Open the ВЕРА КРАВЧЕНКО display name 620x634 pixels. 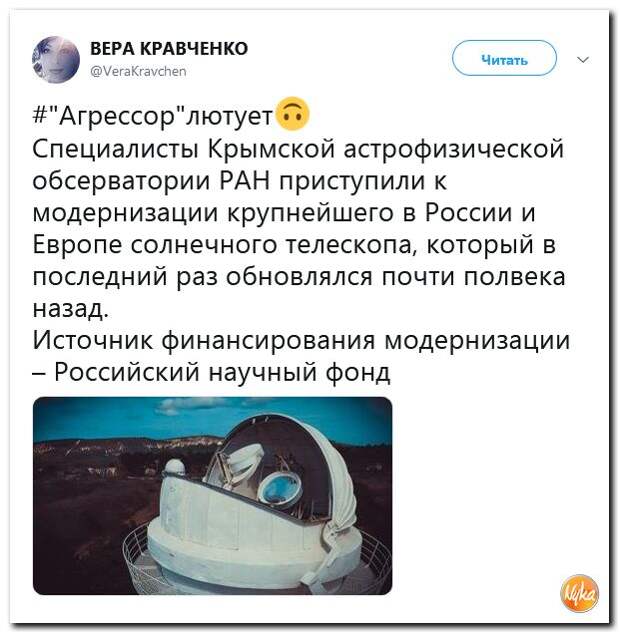[169, 49]
